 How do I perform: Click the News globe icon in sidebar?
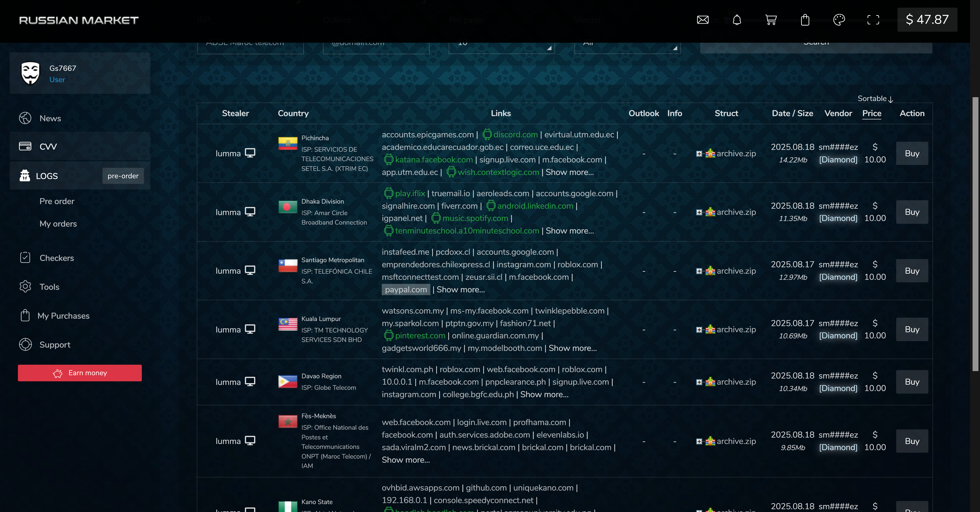pyautogui.click(x=25, y=118)
